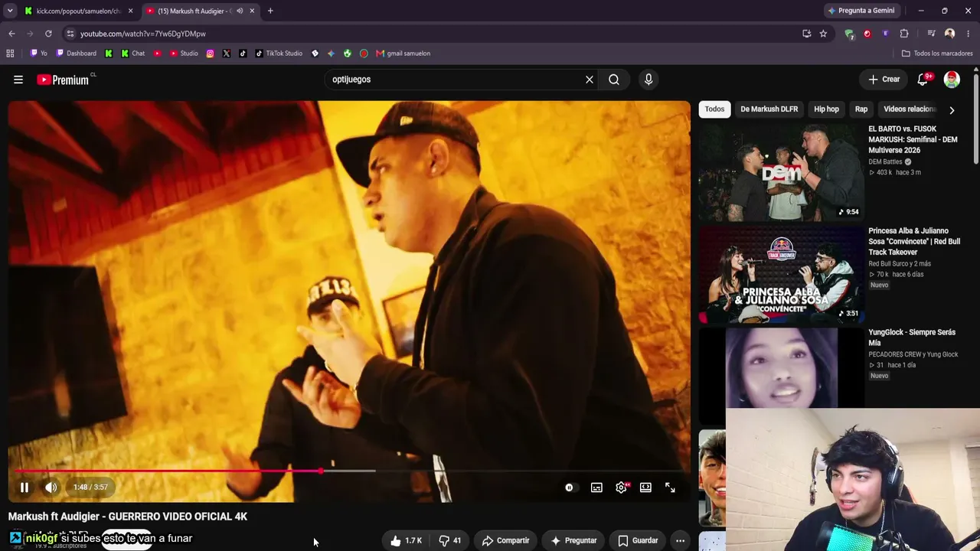Image resolution: width=980 pixels, height=551 pixels.
Task: Click the magnifier search button
Action: click(x=614, y=80)
